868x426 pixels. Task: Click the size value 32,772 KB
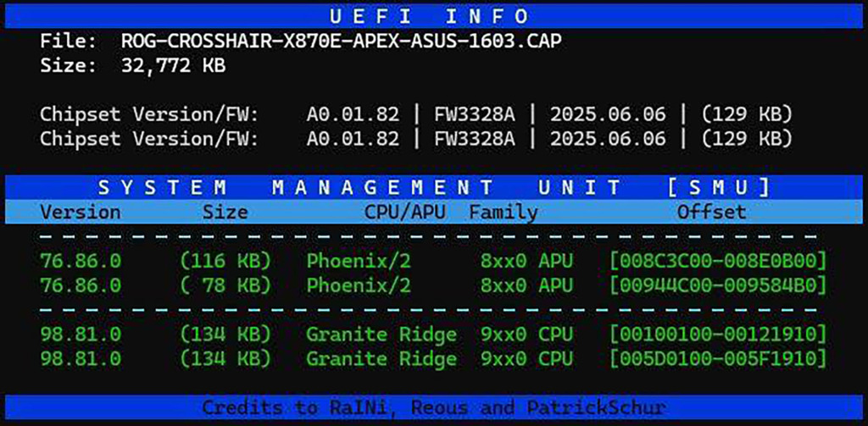(x=173, y=66)
